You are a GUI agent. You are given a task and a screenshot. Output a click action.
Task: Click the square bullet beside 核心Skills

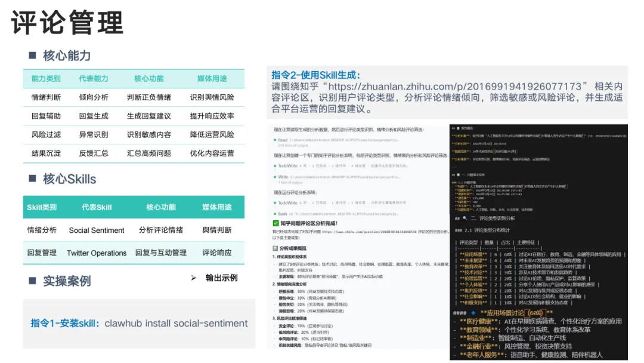coord(32,179)
